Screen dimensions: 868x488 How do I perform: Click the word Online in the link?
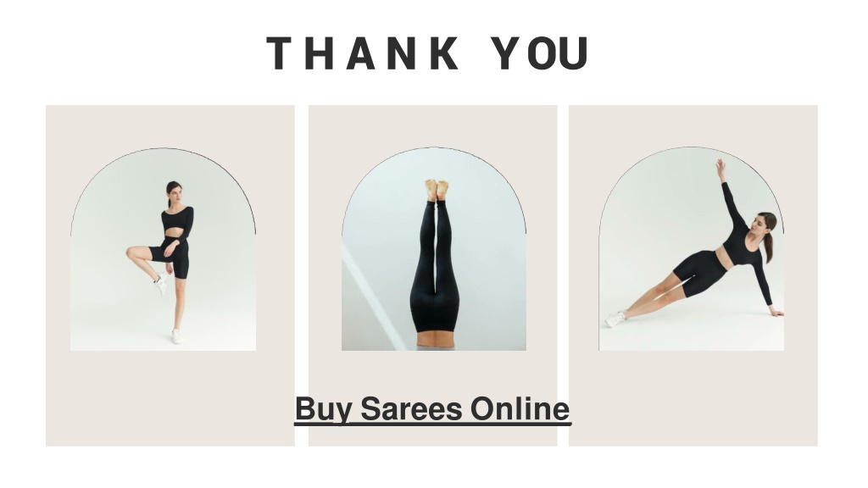click(520, 409)
